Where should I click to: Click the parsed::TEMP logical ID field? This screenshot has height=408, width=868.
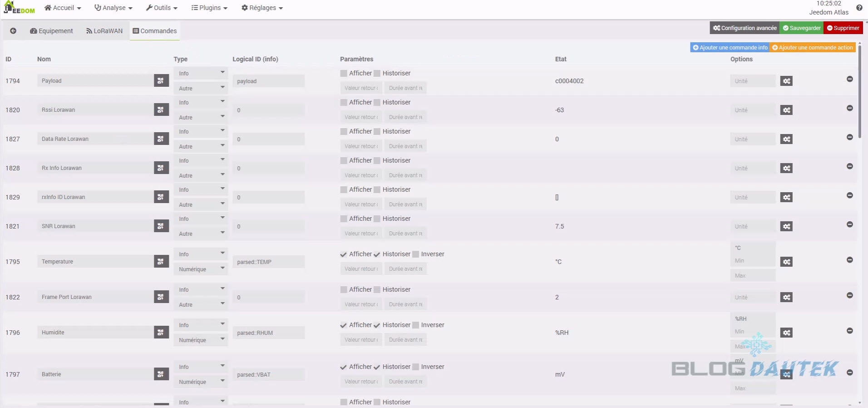268,262
